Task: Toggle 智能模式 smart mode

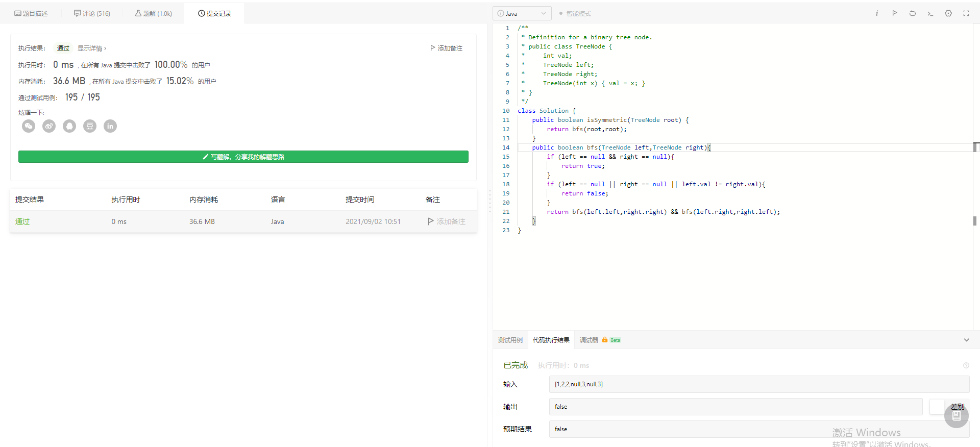Action: point(575,14)
